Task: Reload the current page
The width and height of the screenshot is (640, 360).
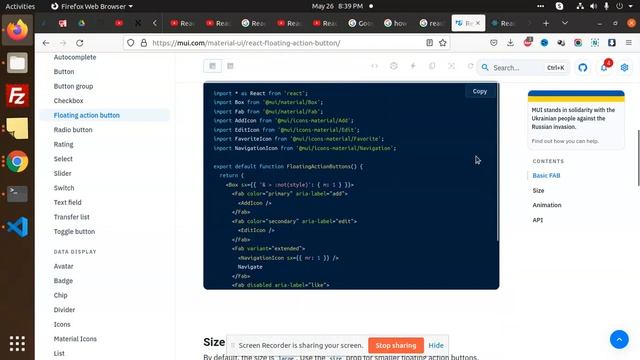Action: coord(80,43)
